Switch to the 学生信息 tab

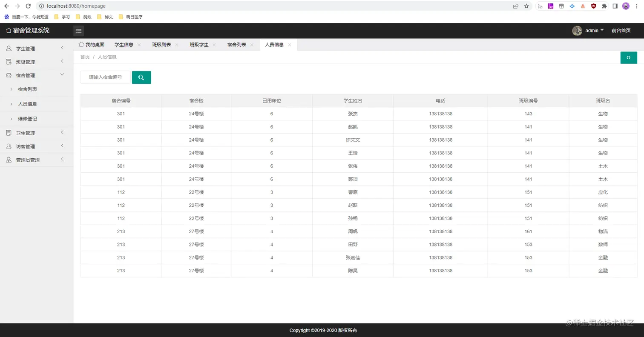[124, 45]
